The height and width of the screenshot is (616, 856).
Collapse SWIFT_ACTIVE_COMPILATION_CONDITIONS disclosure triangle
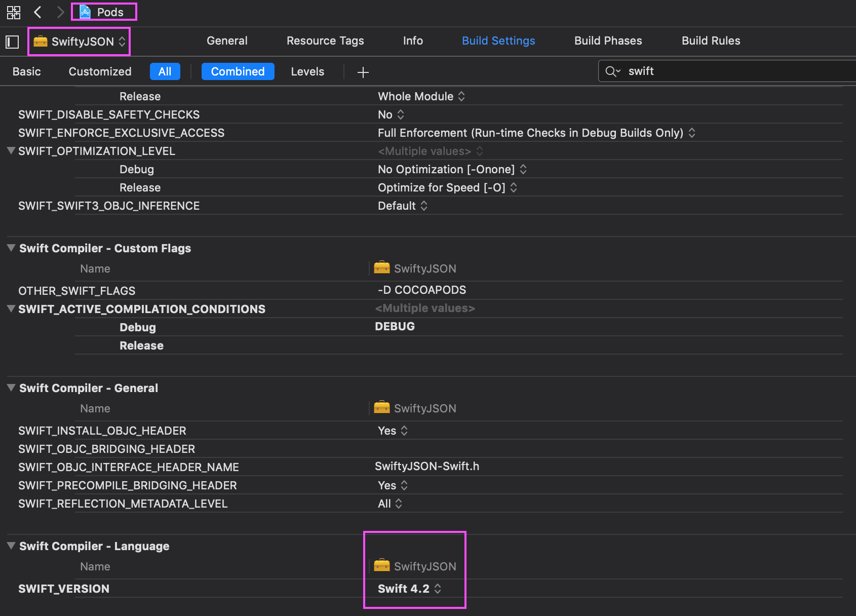[11, 309]
